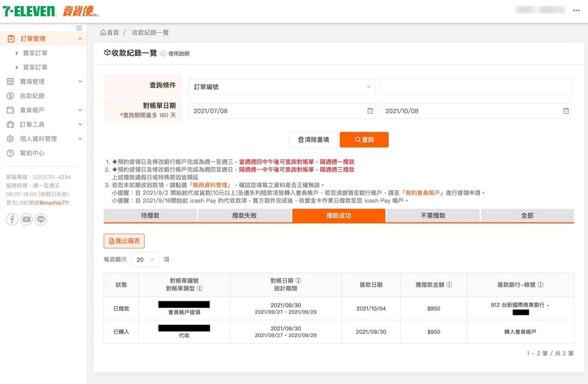Viewport: 588px width, 384px height.
Task: Click the 訂單管理 clipboard icon
Action: (x=11, y=39)
